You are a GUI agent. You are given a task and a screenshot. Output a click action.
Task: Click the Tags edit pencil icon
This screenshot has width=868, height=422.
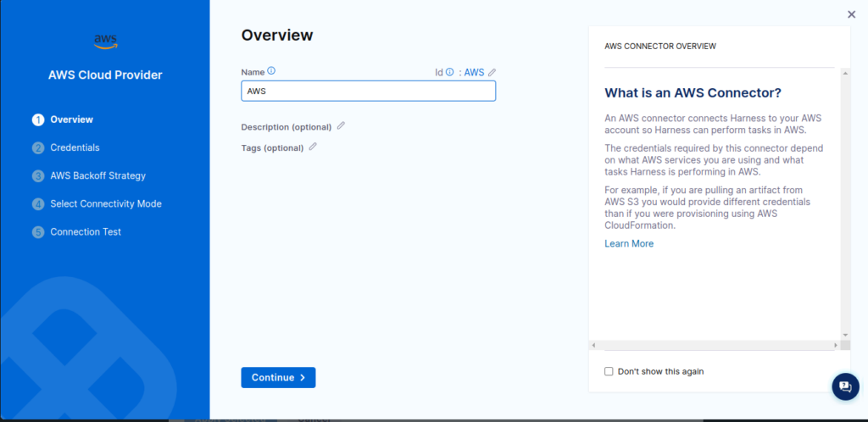[313, 147]
